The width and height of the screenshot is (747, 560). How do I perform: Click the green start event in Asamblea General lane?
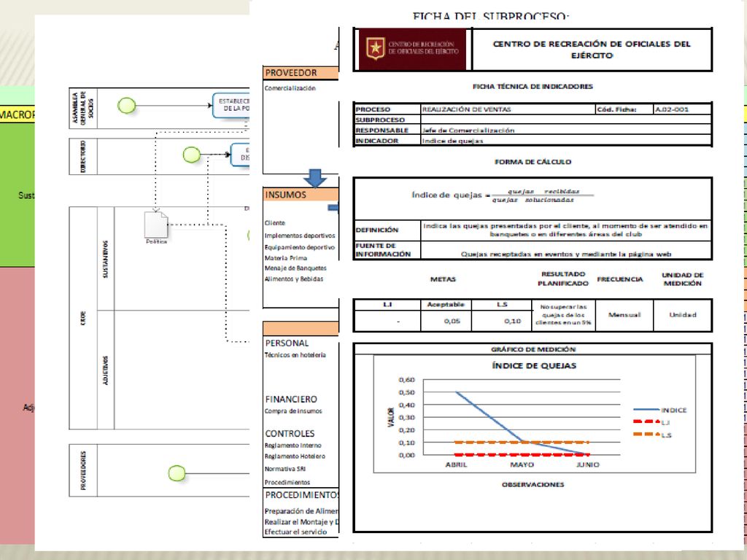(127, 105)
